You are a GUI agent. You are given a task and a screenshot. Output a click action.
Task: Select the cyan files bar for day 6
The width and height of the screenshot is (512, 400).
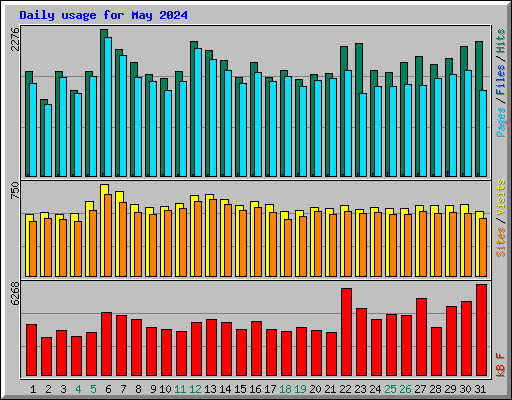coord(108,107)
